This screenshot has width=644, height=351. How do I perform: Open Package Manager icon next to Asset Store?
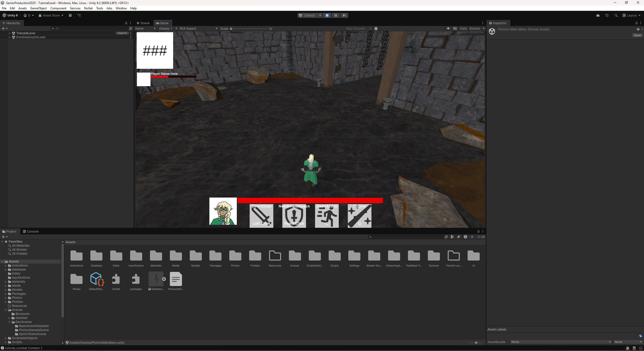click(x=70, y=15)
